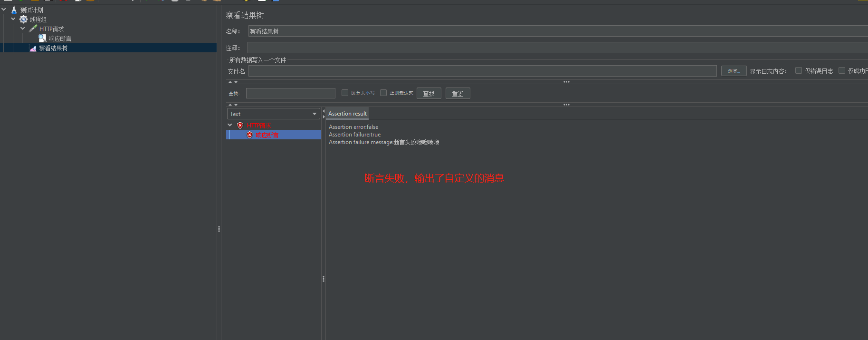
Task: Select the HTTP请求 pipette icon in the test plan tree
Action: [x=33, y=29]
